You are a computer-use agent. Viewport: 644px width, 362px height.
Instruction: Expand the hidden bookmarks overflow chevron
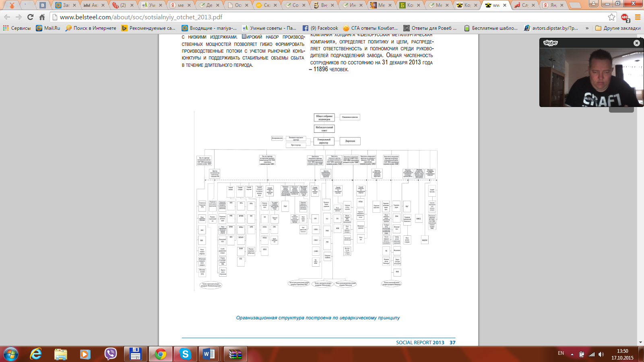click(587, 28)
